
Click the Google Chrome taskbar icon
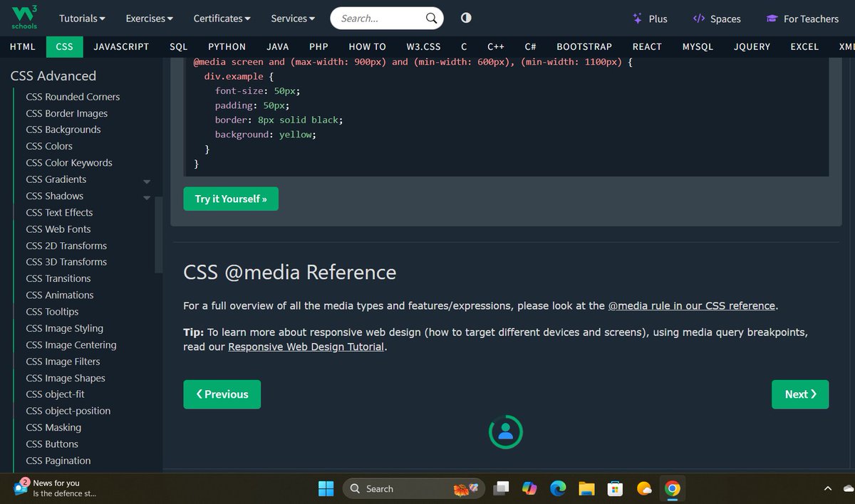pos(672,488)
